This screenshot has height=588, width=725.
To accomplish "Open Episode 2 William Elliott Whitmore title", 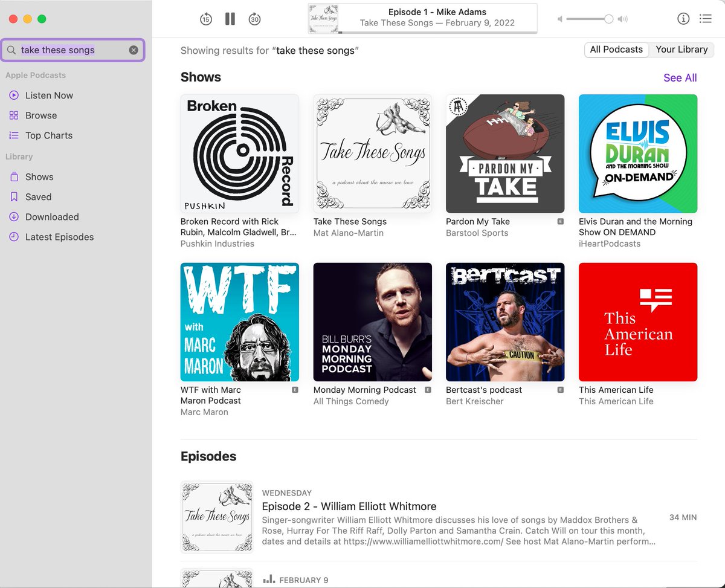I will coord(349,506).
